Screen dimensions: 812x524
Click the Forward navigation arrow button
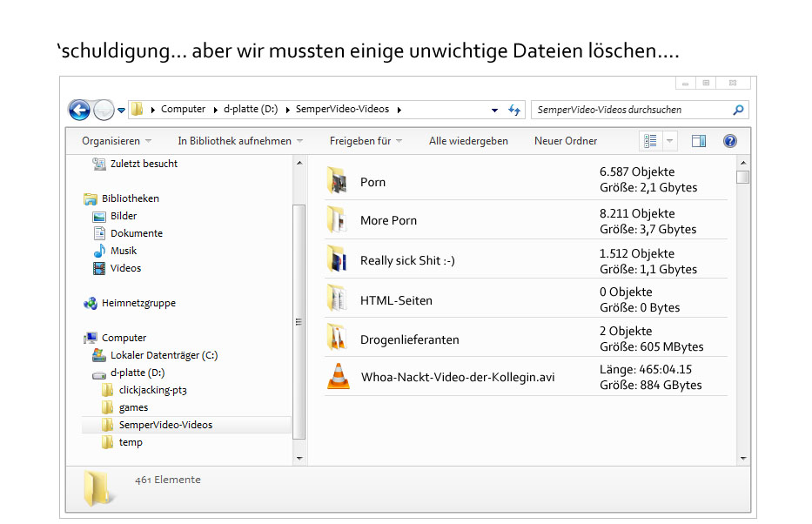[x=104, y=110]
